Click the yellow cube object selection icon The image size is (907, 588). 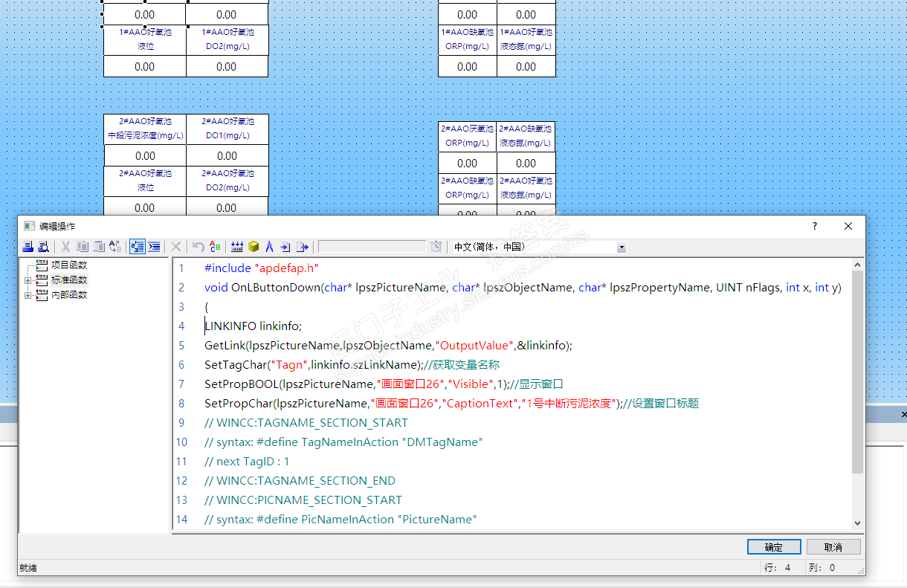tap(254, 247)
